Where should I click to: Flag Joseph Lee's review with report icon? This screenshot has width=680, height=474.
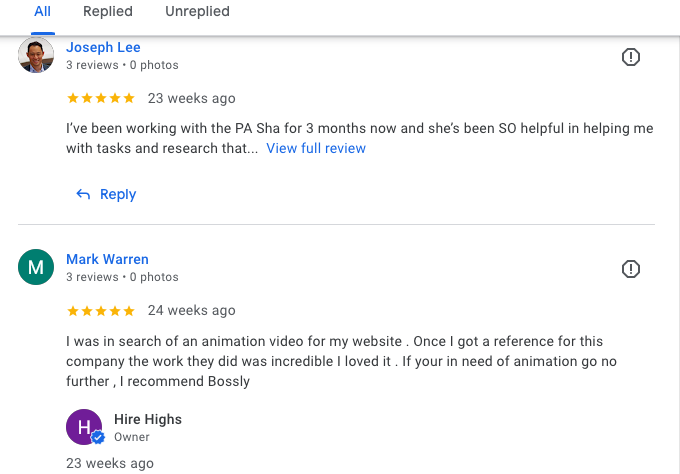pos(631,57)
